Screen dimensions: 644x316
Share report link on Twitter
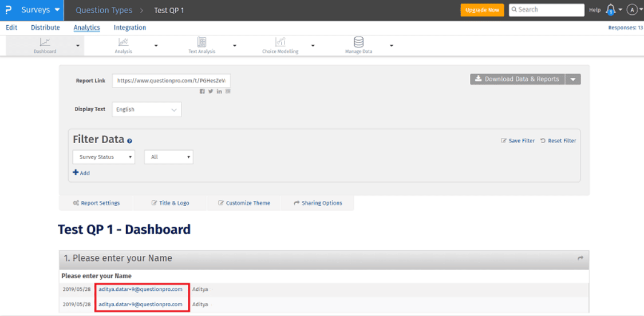tap(211, 91)
